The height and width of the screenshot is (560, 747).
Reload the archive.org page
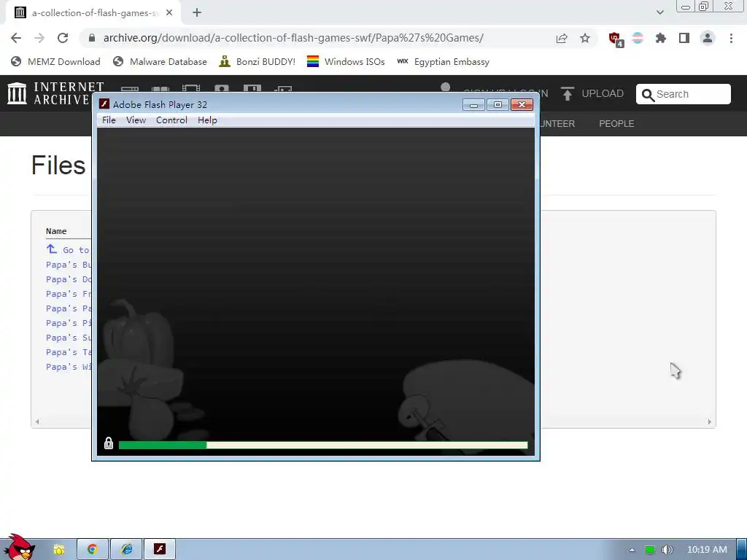(x=63, y=38)
